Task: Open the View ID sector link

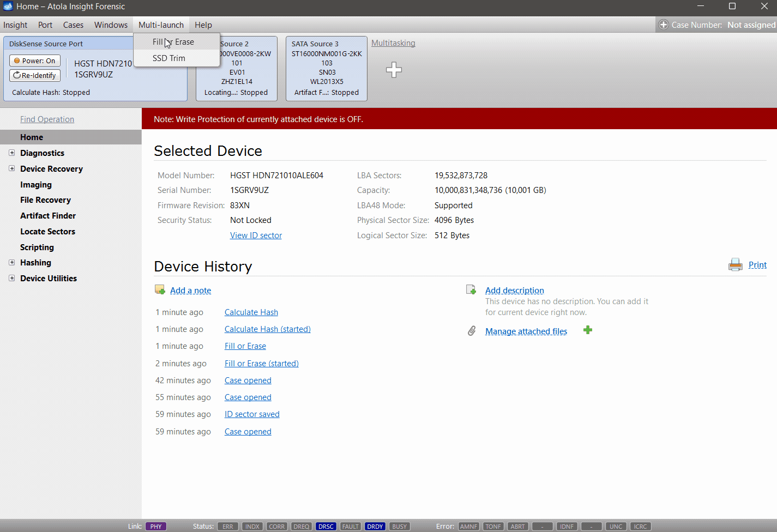Action: click(256, 235)
